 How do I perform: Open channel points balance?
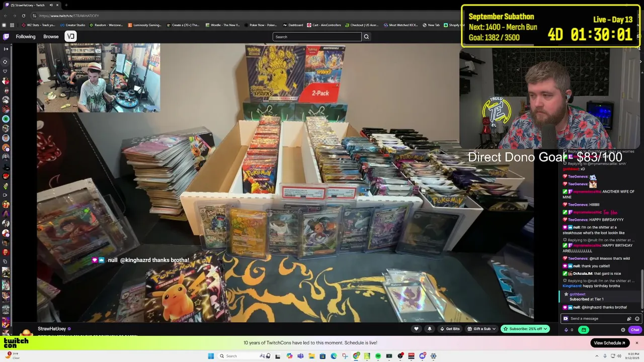pyautogui.click(x=569, y=330)
